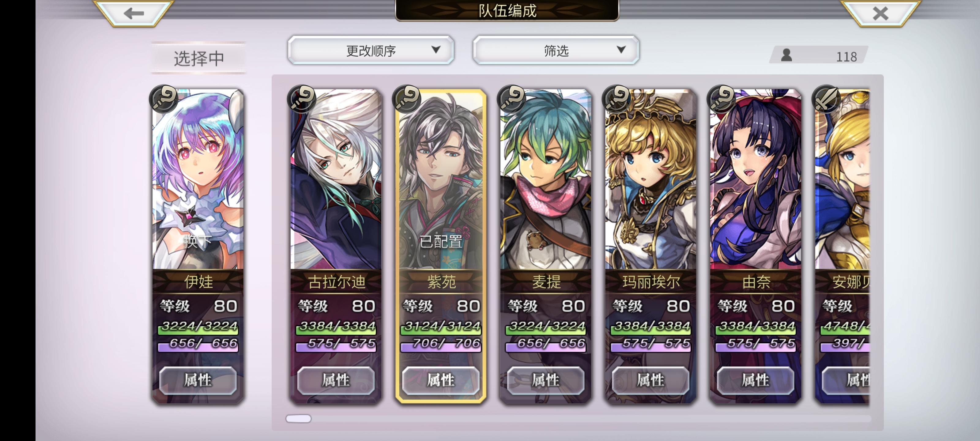Close the team formation screen
980x441 pixels.
[880, 13]
